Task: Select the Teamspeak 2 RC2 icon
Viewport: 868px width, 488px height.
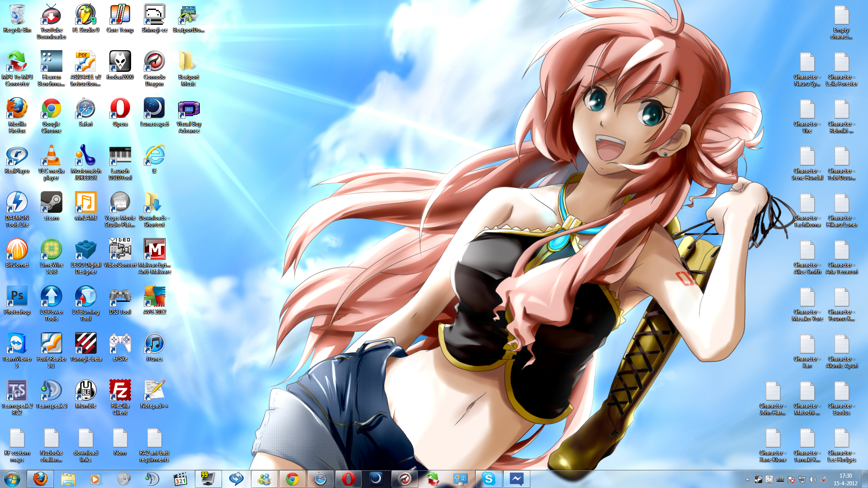Action: (x=17, y=398)
